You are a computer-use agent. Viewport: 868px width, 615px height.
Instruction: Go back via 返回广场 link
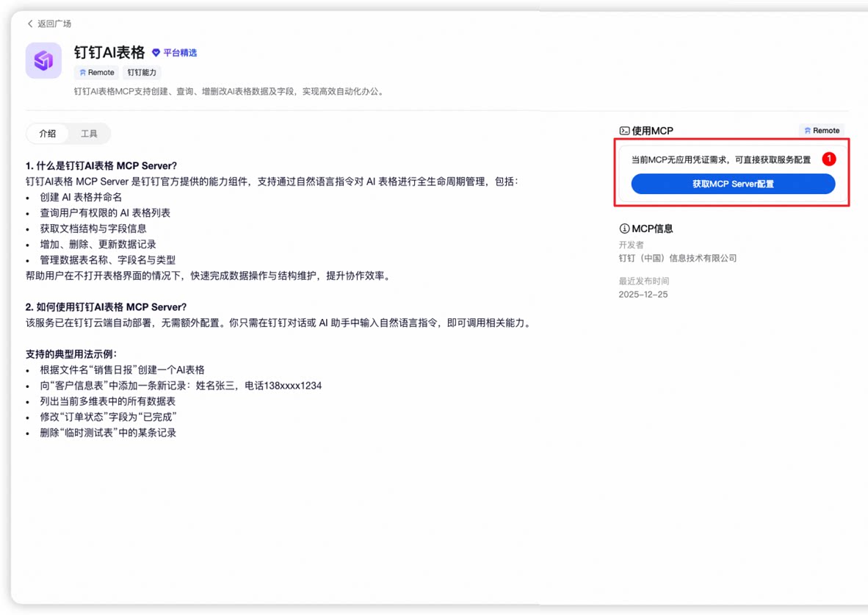[x=49, y=24]
